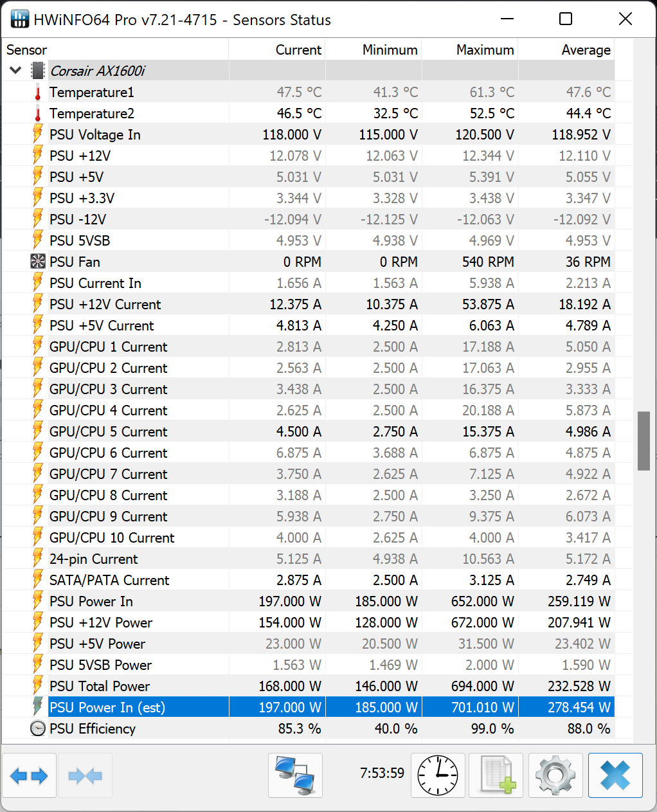Click the Average column header
Viewport: 657px width, 812px height.
coord(586,50)
